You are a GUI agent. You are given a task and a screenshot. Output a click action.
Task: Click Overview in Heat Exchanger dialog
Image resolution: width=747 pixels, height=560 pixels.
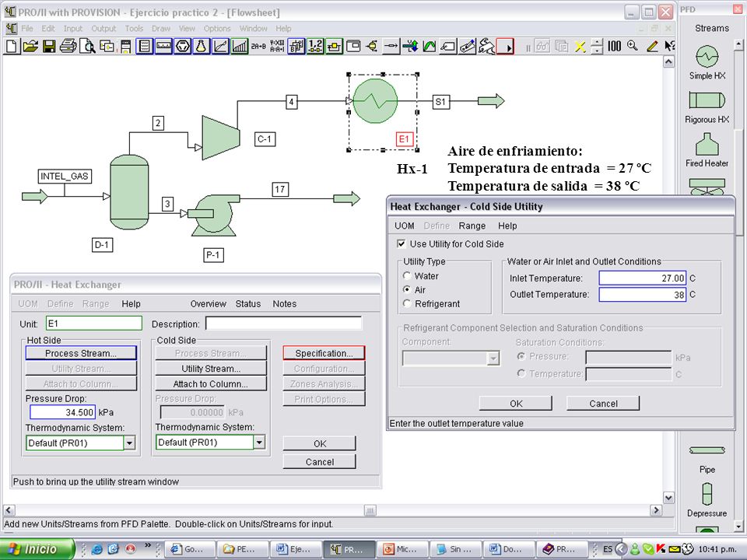pyautogui.click(x=209, y=304)
